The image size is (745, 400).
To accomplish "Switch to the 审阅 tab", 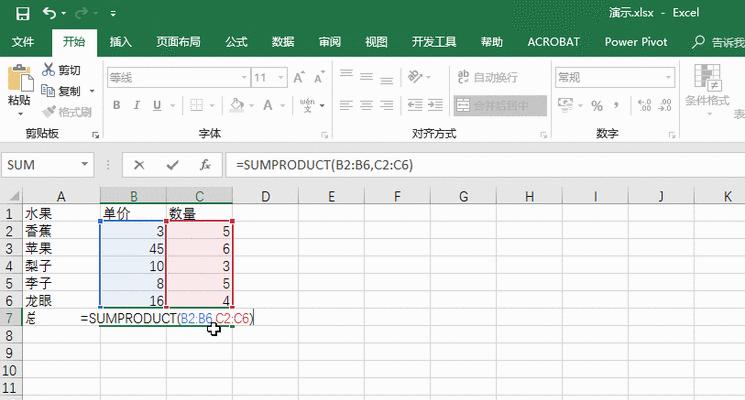I will (x=329, y=42).
